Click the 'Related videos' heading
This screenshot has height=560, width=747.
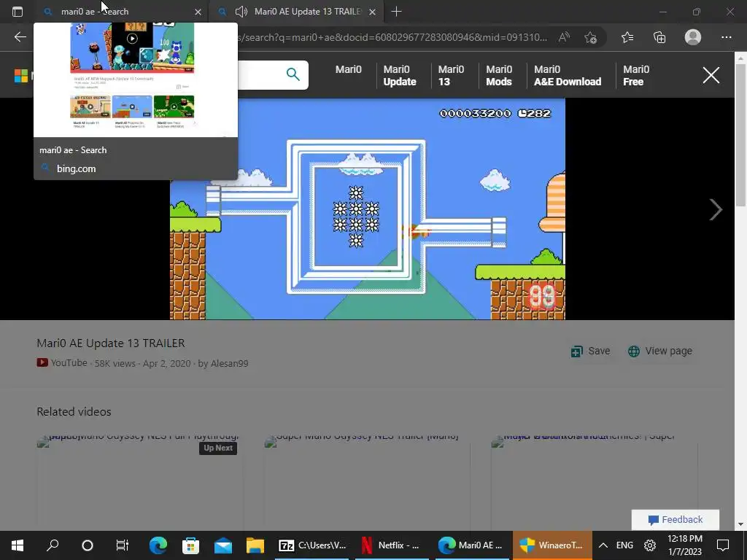(x=74, y=411)
